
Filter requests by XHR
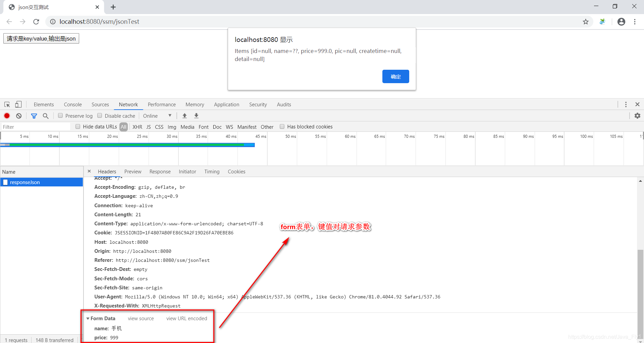[137, 127]
